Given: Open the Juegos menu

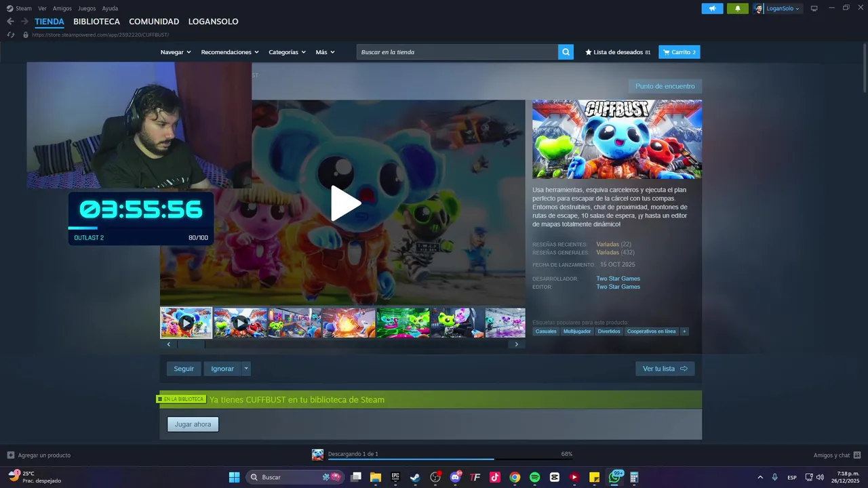Looking at the screenshot, I should (x=87, y=8).
